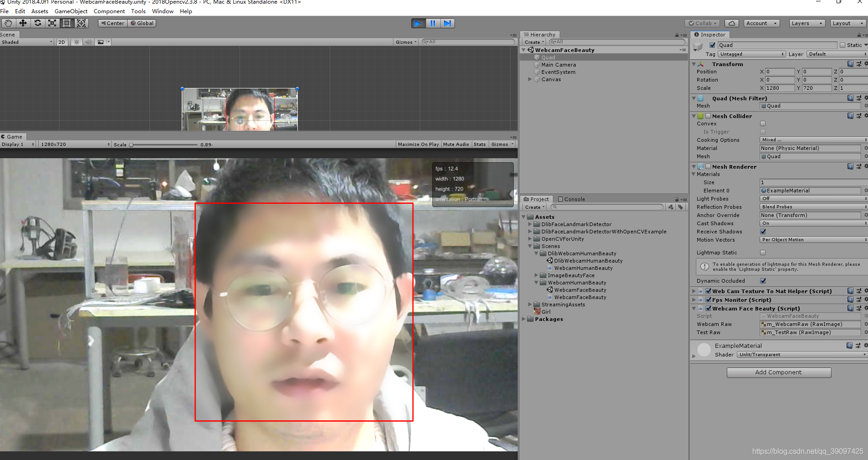Select the Rect transform tool
The width and height of the screenshot is (868, 460).
coord(67,23)
